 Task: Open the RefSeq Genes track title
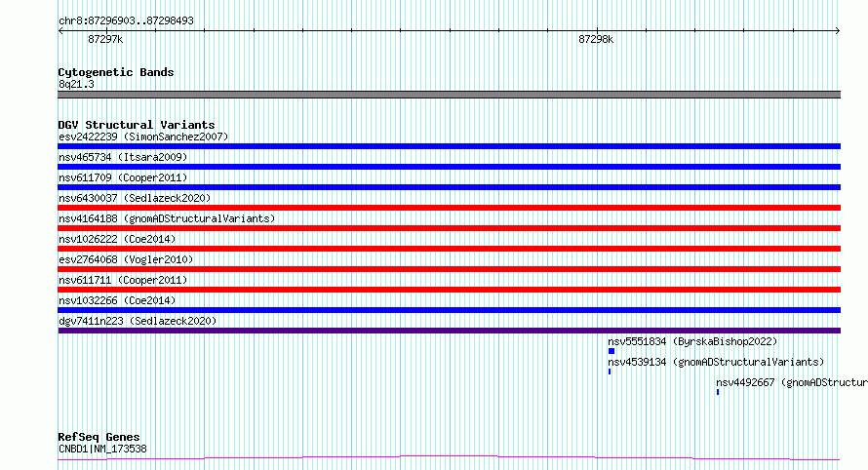99,437
